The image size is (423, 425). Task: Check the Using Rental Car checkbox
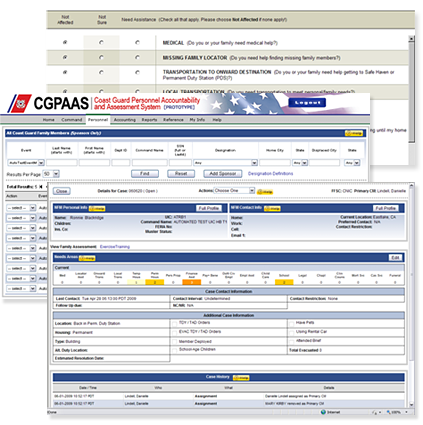click(x=291, y=332)
